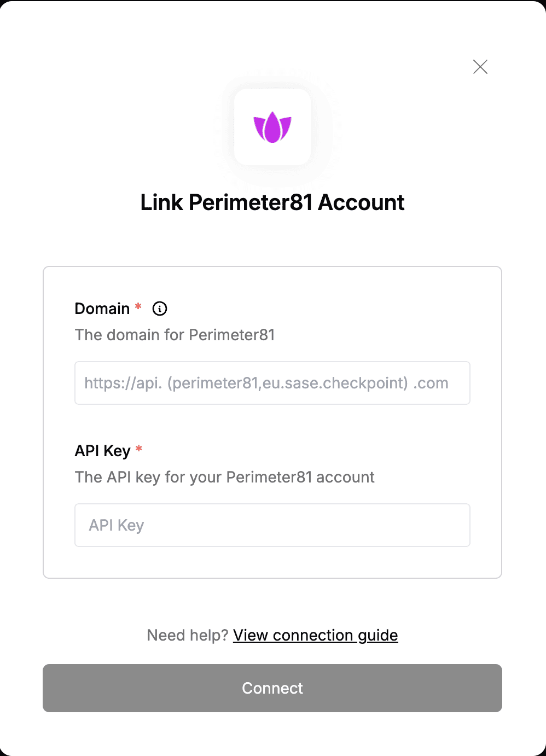Screen dimensions: 546x756
Task: Click the Need help? text
Action: tap(188, 635)
